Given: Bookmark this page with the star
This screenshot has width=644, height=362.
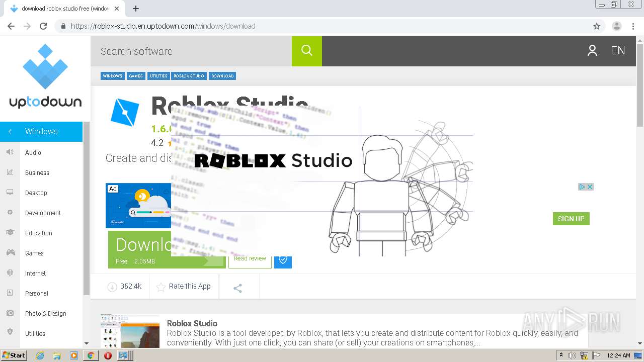Looking at the screenshot, I should [597, 26].
